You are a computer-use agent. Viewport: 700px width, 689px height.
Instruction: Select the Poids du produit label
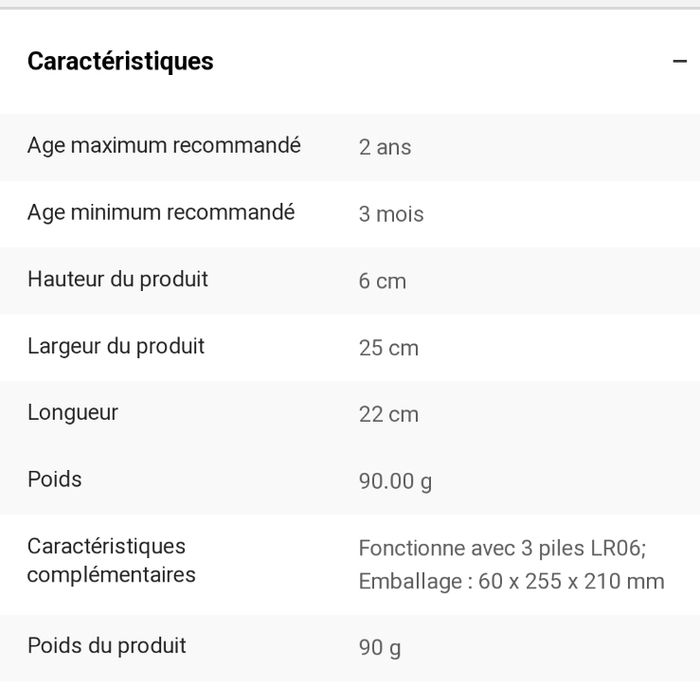coord(107,646)
